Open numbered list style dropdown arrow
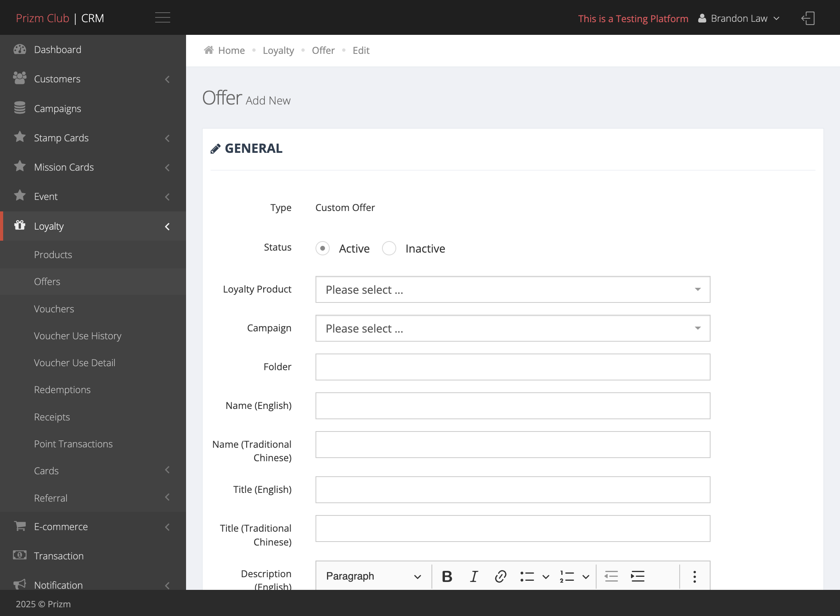The height and width of the screenshot is (616, 840). click(586, 577)
